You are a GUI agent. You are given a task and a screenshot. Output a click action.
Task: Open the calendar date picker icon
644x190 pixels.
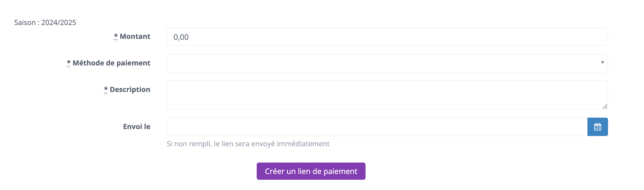597,127
